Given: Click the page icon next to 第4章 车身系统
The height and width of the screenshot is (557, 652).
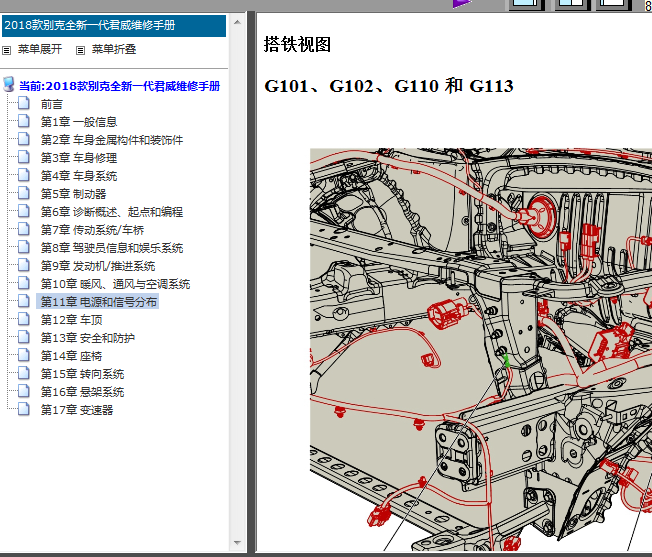Looking at the screenshot, I should (24, 175).
